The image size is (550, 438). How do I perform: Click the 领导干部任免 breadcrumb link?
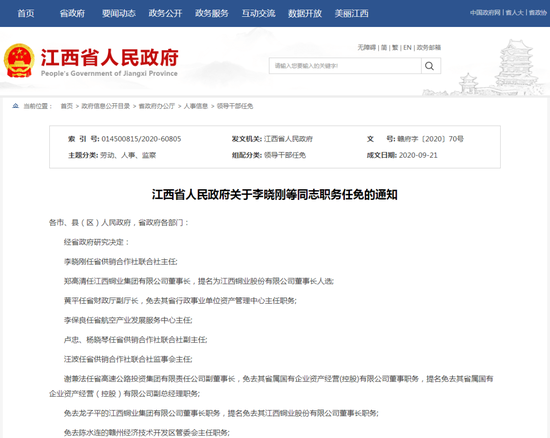click(x=235, y=106)
